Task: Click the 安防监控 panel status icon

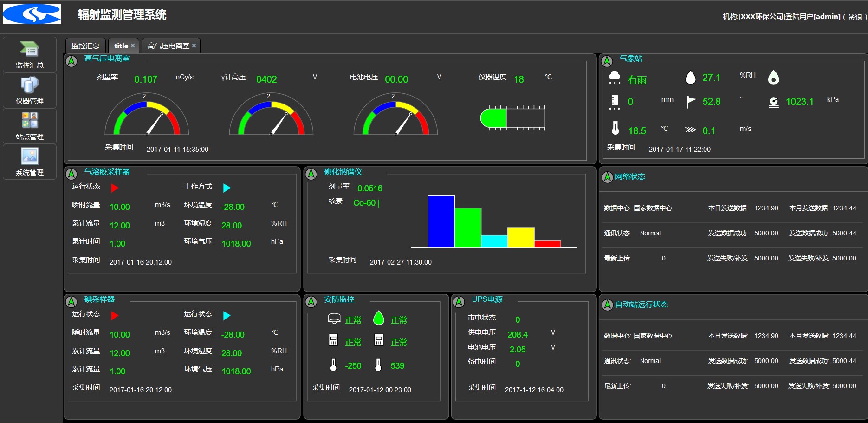Action: tap(311, 302)
